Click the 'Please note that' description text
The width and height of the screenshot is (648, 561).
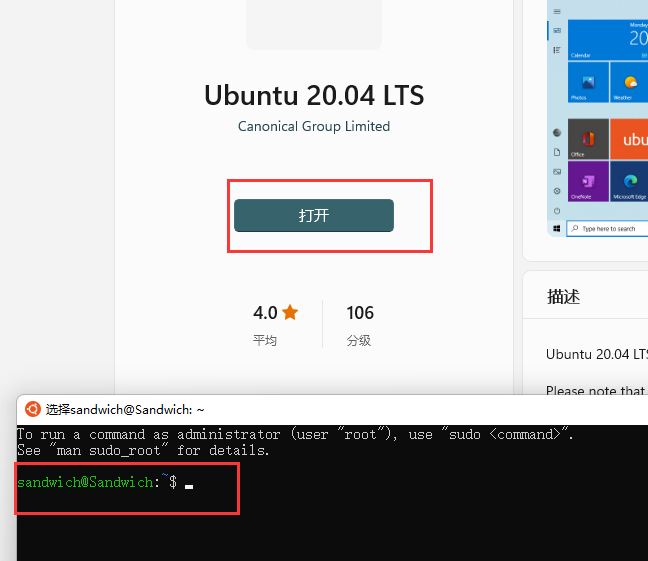coord(595,390)
